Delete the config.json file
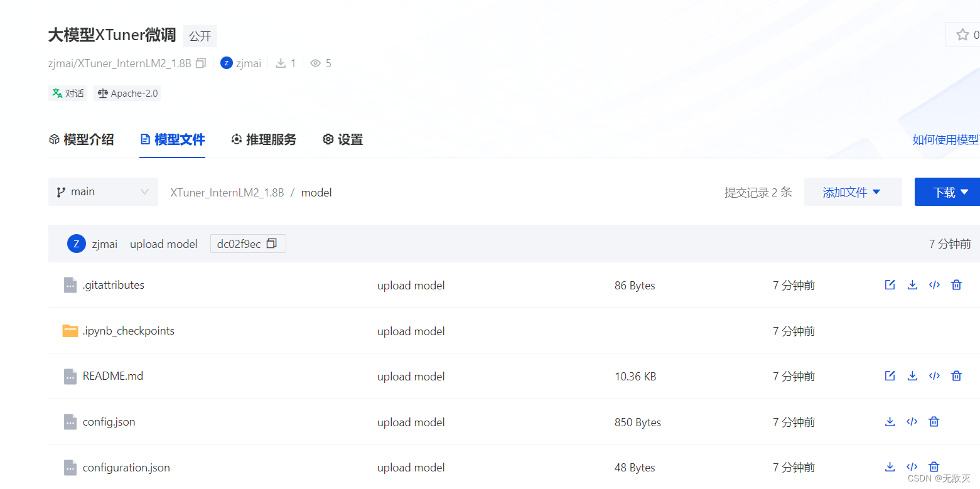 [934, 422]
